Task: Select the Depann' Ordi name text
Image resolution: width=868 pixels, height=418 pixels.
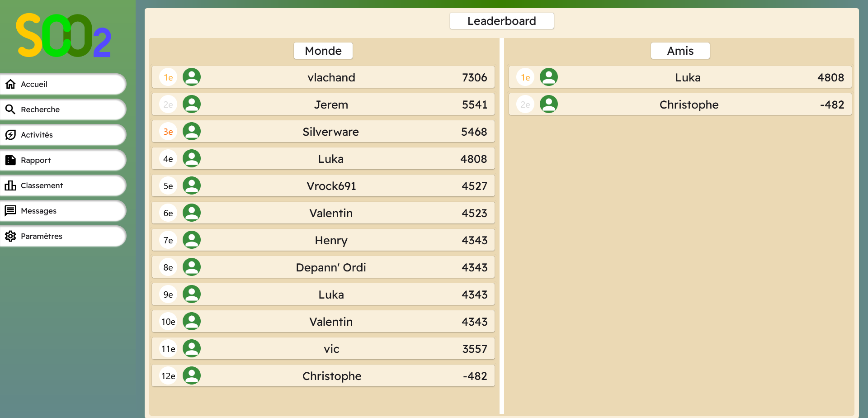Action: (331, 267)
